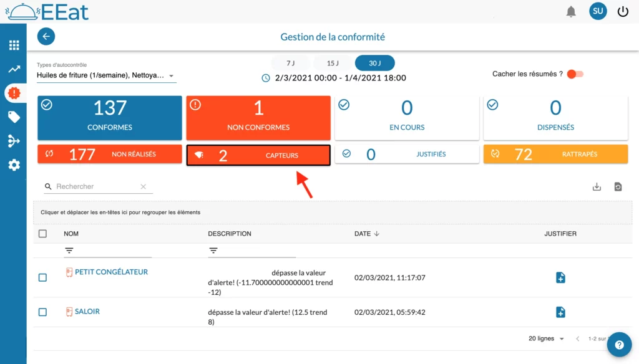Image resolution: width=639 pixels, height=364 pixels.
Task: Select the 15 J period tab
Action: (333, 63)
